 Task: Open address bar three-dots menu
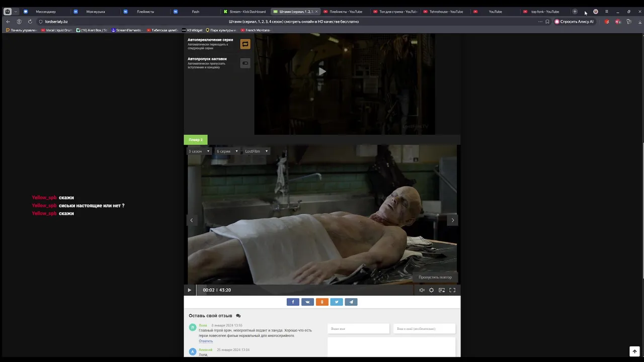tap(540, 22)
